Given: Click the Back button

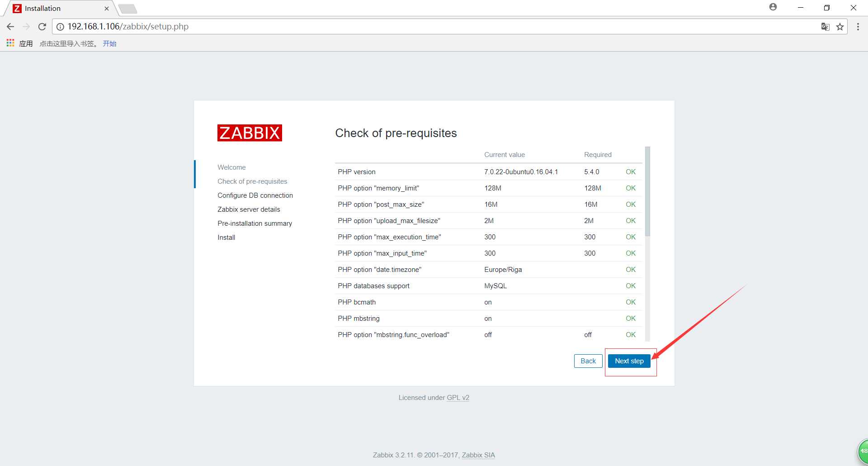Looking at the screenshot, I should pos(588,361).
